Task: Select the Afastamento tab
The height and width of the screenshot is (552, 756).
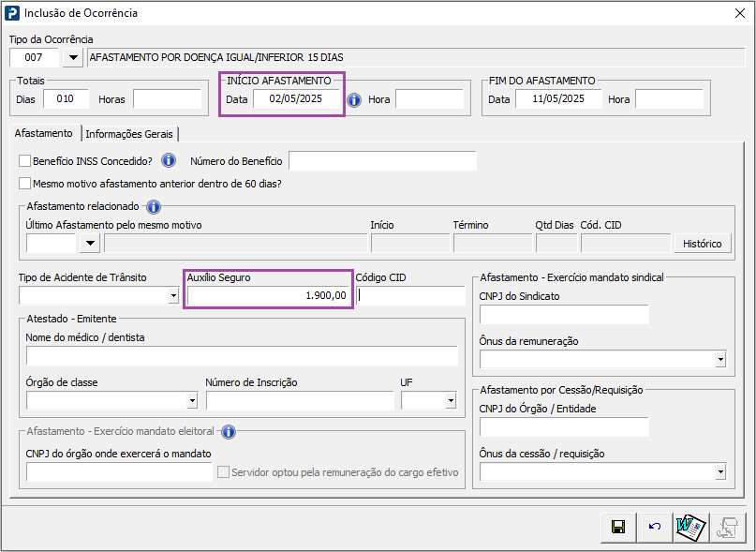Action: [43, 134]
